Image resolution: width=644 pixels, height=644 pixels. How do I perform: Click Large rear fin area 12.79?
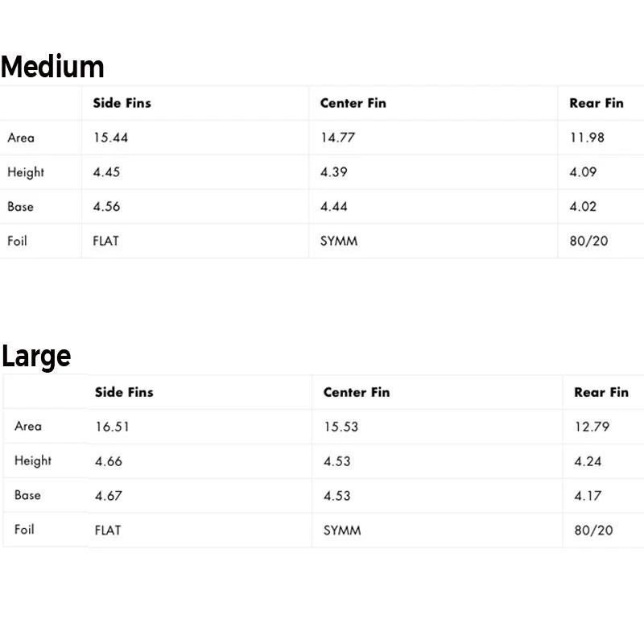point(592,427)
